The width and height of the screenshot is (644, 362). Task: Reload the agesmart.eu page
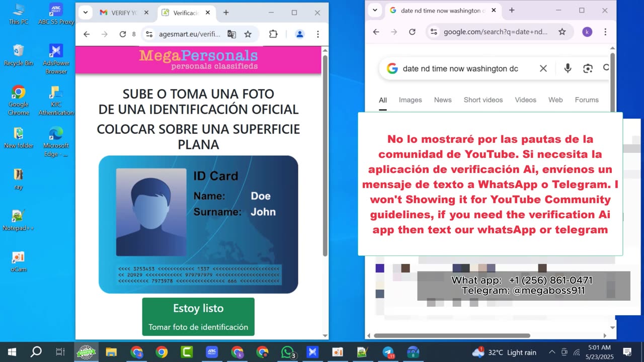pos(122,34)
